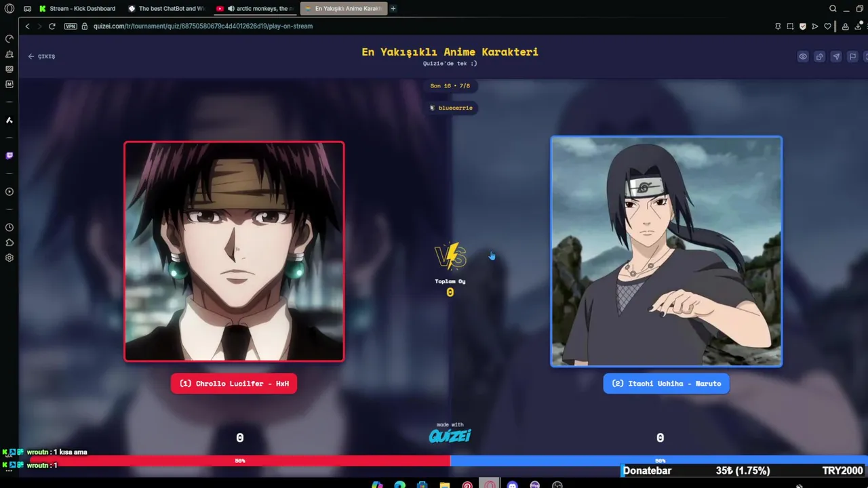Open a new browser tab
The image size is (868, 488).
pos(393,9)
